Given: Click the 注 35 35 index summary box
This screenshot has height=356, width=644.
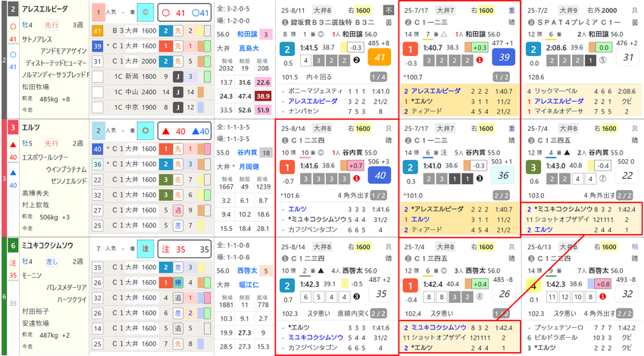Looking at the screenshot, I should pyautogui.click(x=184, y=249).
